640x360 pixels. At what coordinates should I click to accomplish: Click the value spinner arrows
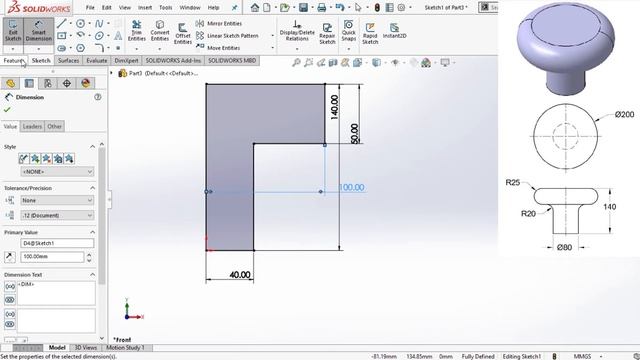89,257
